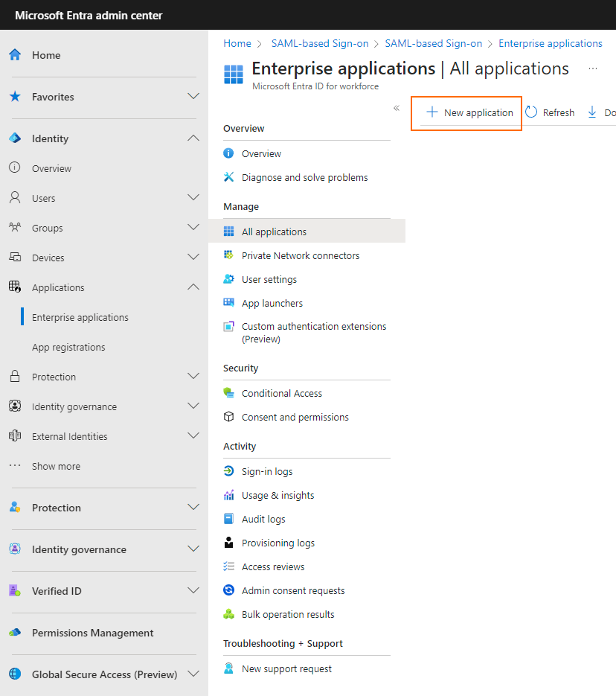Click the Audit logs book icon
Screen dimensions: 616x696
(x=229, y=518)
